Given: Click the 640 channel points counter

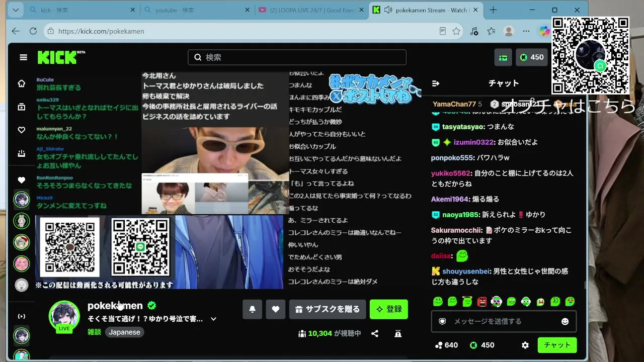Looking at the screenshot, I should pyautogui.click(x=447, y=345).
